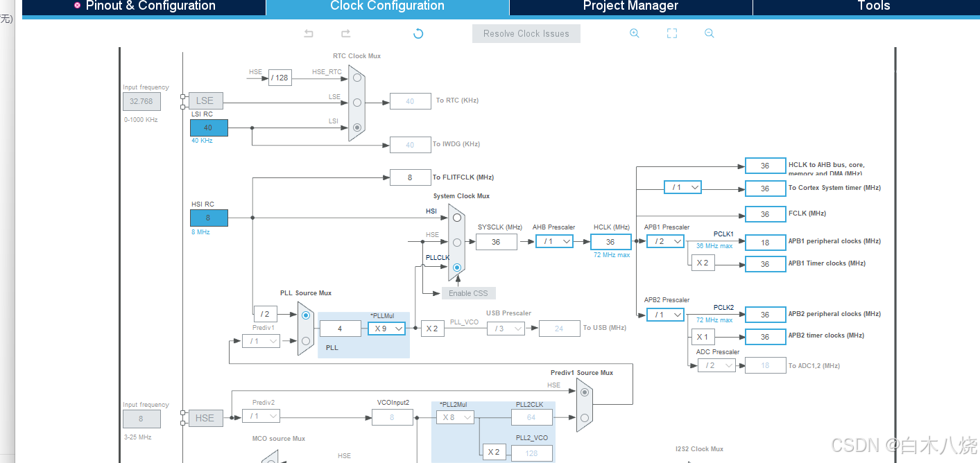The height and width of the screenshot is (463, 980).
Task: Open the PLL2Mul X 8 dropdown
Action: pos(455,417)
